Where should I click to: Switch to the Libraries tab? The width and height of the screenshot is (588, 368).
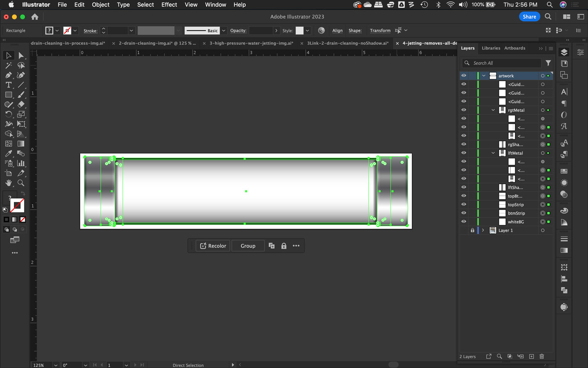491,48
